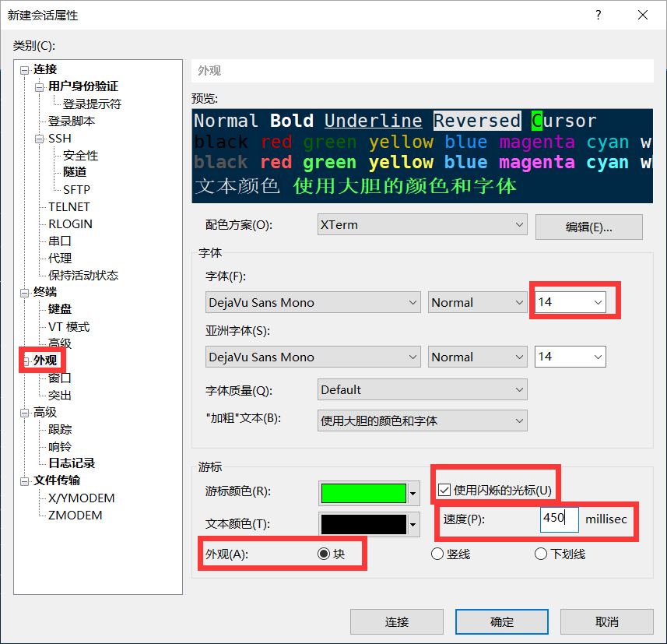Select 用户身份验证 in category tree
Screen dimensions: 667x644
tap(83, 86)
